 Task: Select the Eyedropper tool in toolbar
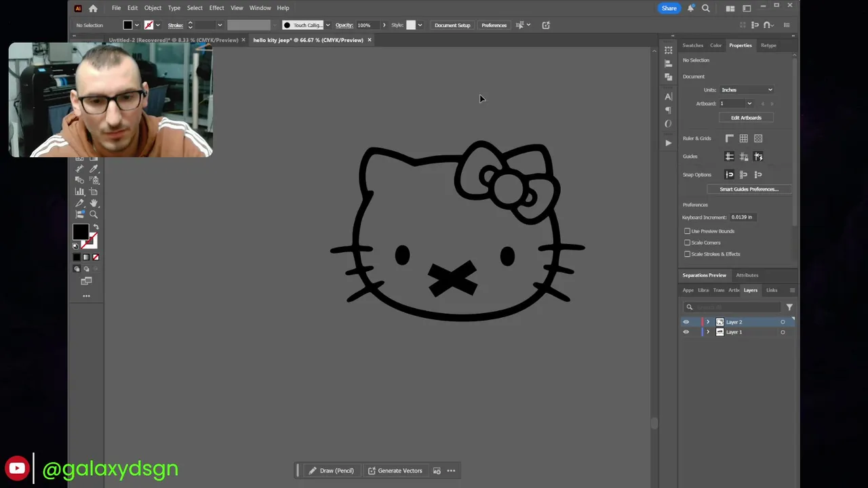tap(94, 169)
